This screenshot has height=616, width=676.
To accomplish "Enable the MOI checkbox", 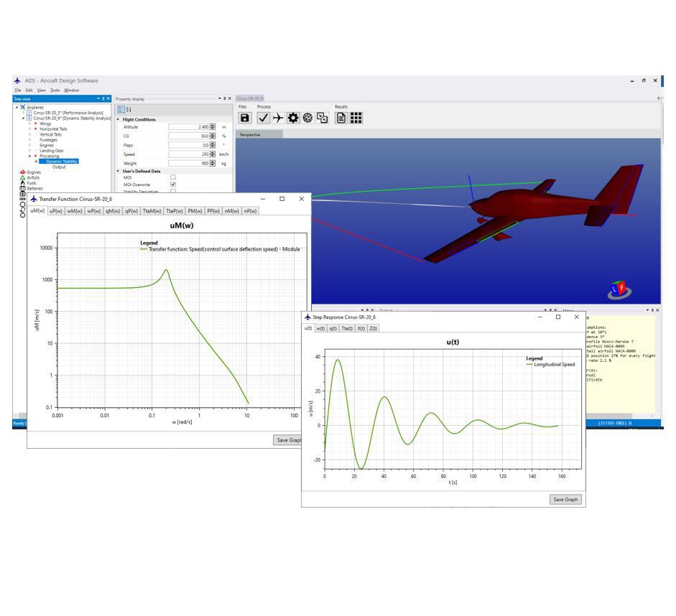I will (173, 177).
